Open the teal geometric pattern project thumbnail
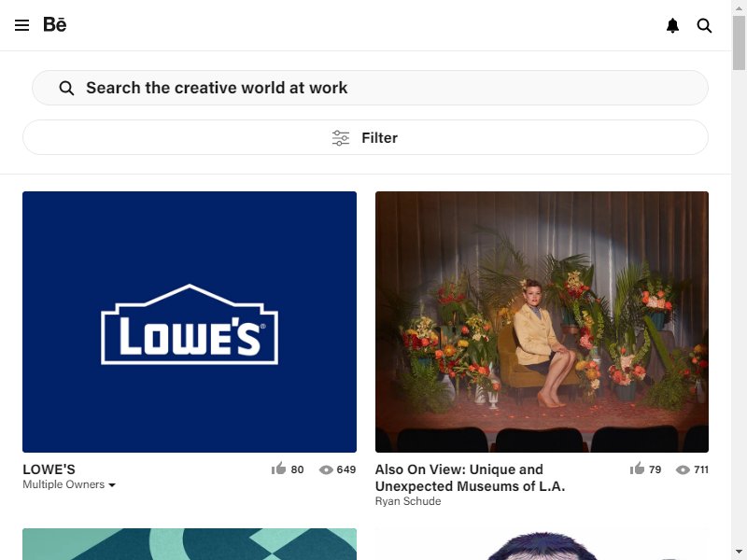Viewport: 747px width, 560px height. (x=190, y=544)
